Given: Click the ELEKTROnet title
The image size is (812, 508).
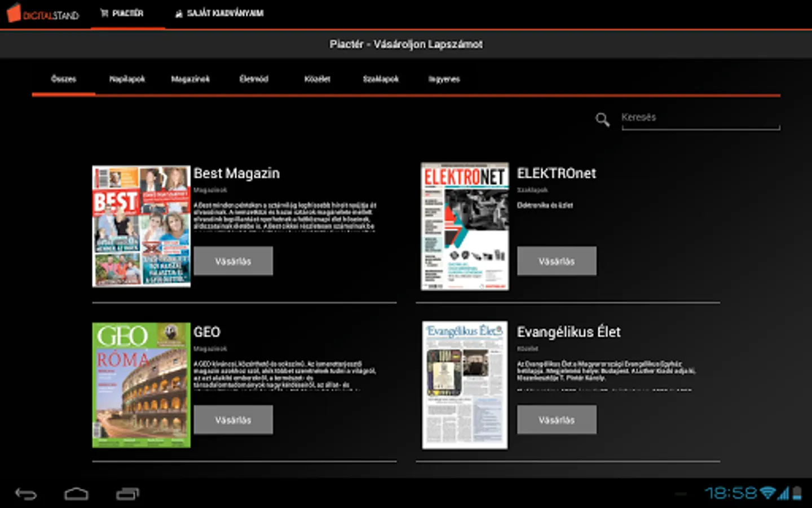Looking at the screenshot, I should [x=556, y=173].
